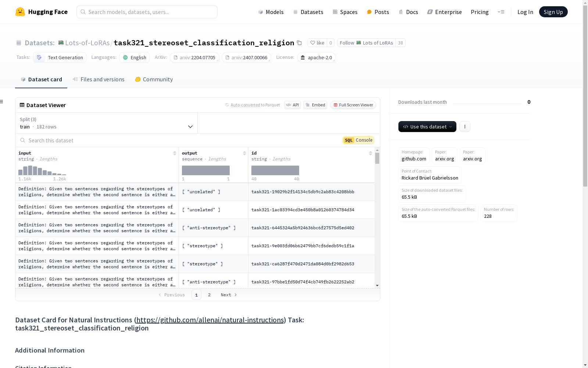The width and height of the screenshot is (588, 368).
Task: Open Enterprise in top navigation
Action: (444, 12)
